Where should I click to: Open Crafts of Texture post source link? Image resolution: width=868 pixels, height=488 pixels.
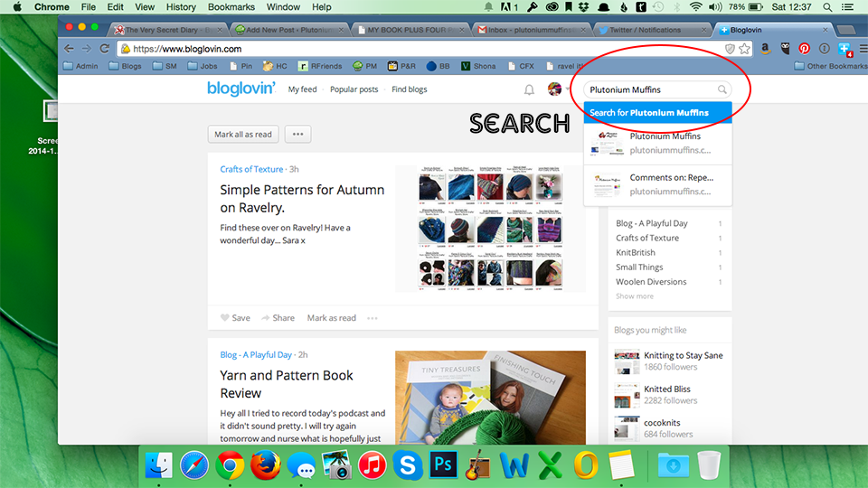point(251,169)
